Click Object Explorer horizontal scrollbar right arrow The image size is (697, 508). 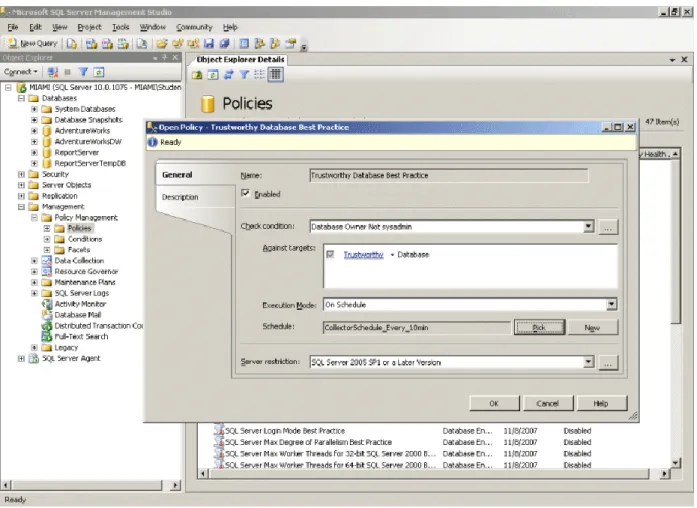pyautogui.click(x=176, y=485)
